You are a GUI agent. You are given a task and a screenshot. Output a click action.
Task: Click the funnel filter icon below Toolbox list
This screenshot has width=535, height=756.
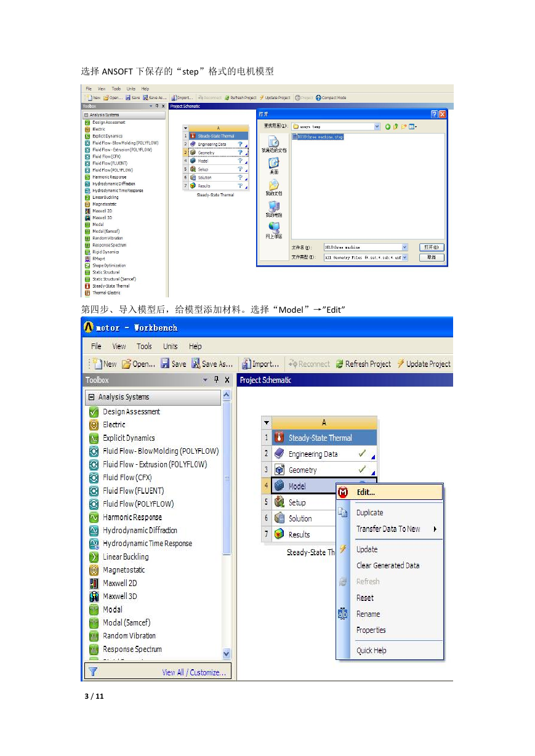(92, 672)
